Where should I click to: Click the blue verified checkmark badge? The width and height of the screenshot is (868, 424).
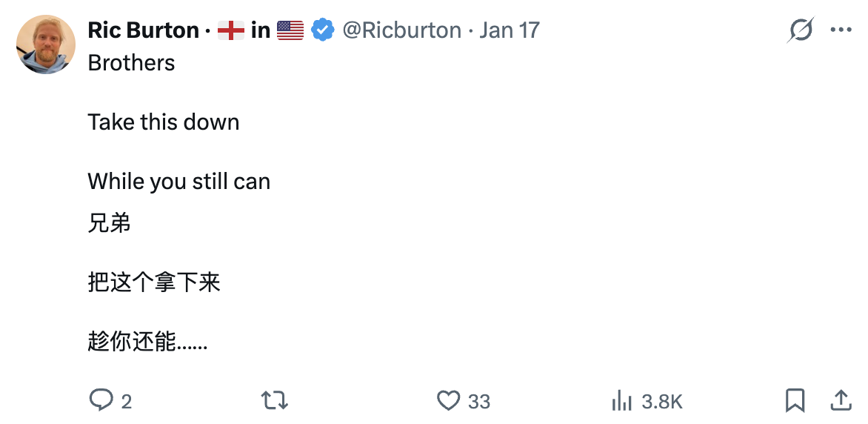(x=322, y=30)
